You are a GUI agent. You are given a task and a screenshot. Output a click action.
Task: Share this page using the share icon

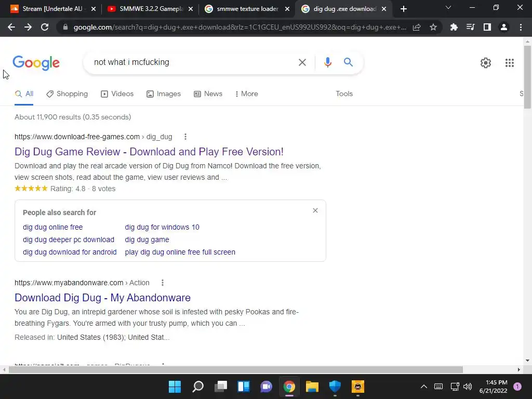417,27
